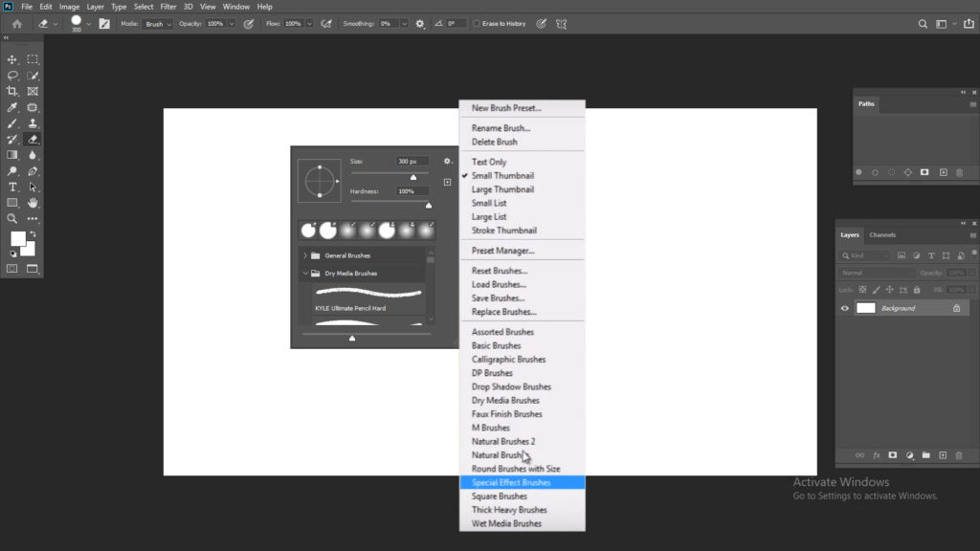Select Large Thumbnail view option
This screenshot has height=551, width=980.
point(522,189)
